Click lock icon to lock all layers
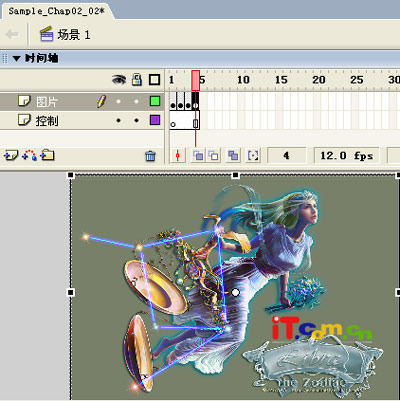The height and width of the screenshot is (401, 400). (x=137, y=80)
